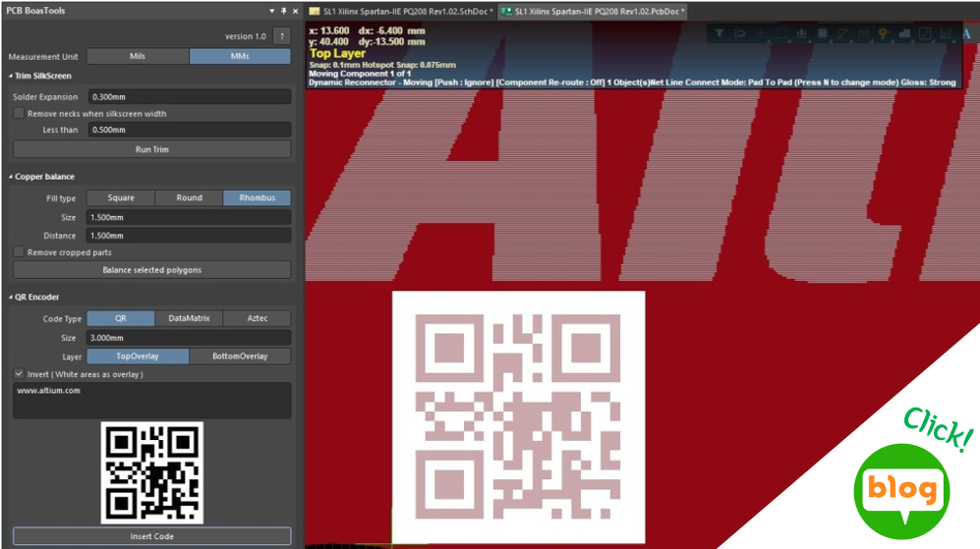Image resolution: width=980 pixels, height=549 pixels.
Task: Click the Top Layer heading in heads-up display
Action: coord(337,54)
